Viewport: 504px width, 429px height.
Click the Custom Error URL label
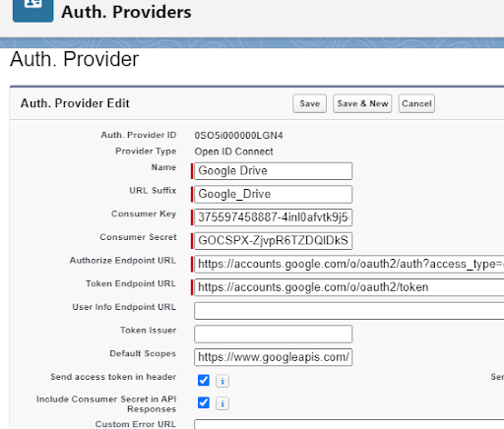[136, 424]
